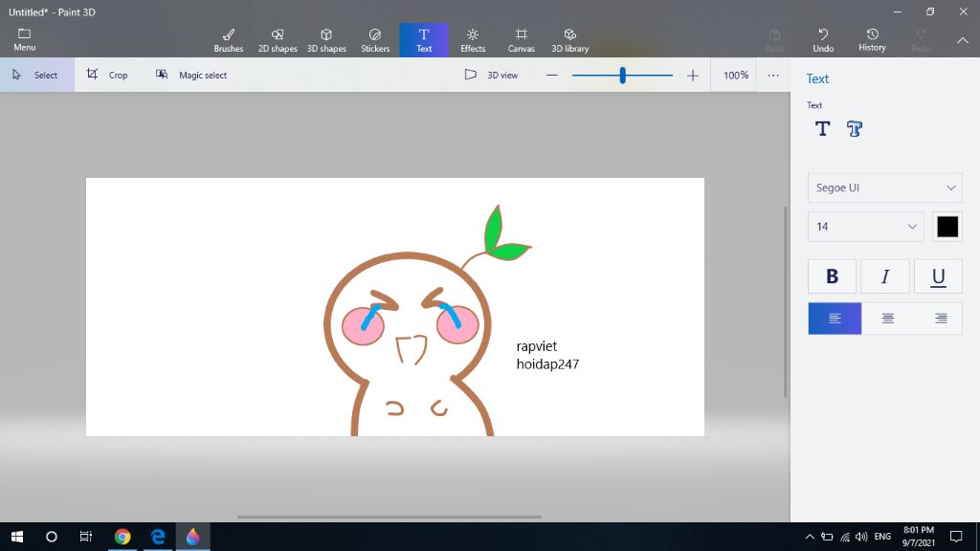Viewport: 980px width, 551px height.
Task: Open the 3D shapes tab
Action: click(x=326, y=40)
